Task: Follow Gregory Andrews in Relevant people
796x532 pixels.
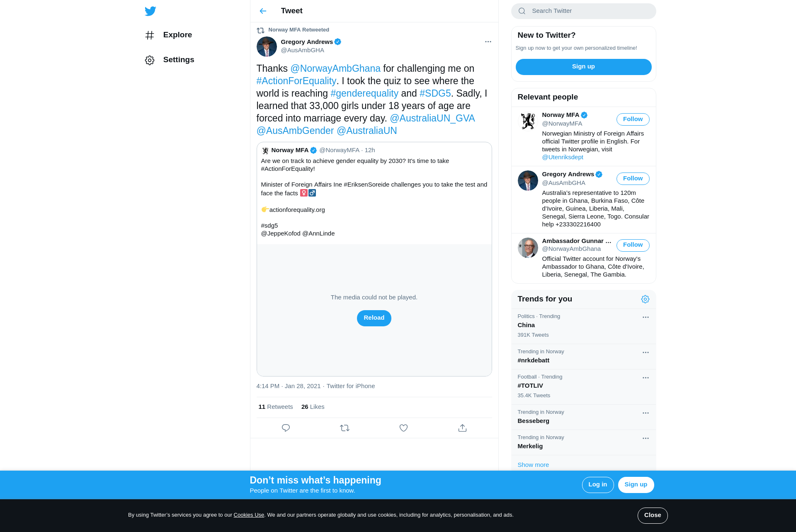Action: pos(633,179)
